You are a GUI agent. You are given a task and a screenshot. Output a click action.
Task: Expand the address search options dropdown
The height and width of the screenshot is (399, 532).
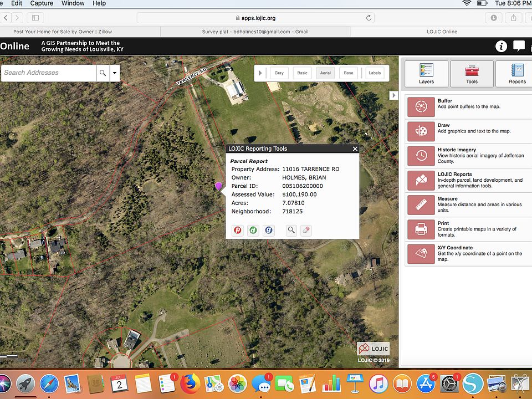115,73
